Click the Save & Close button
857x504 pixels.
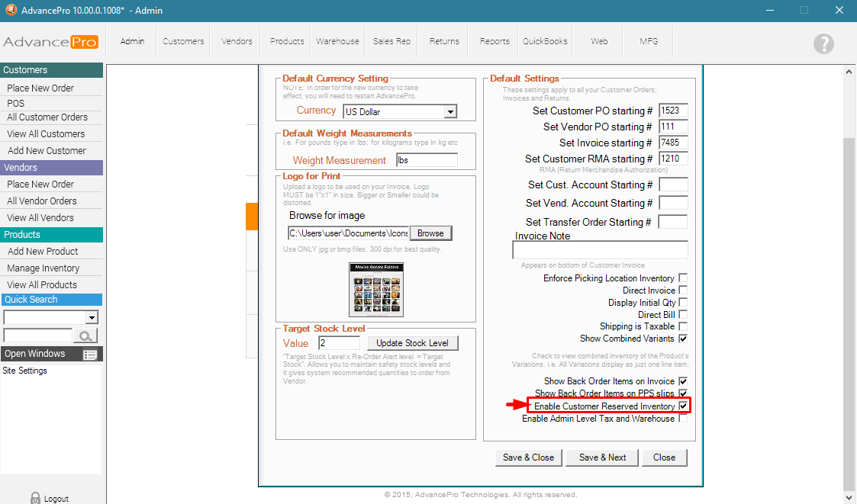tap(528, 457)
